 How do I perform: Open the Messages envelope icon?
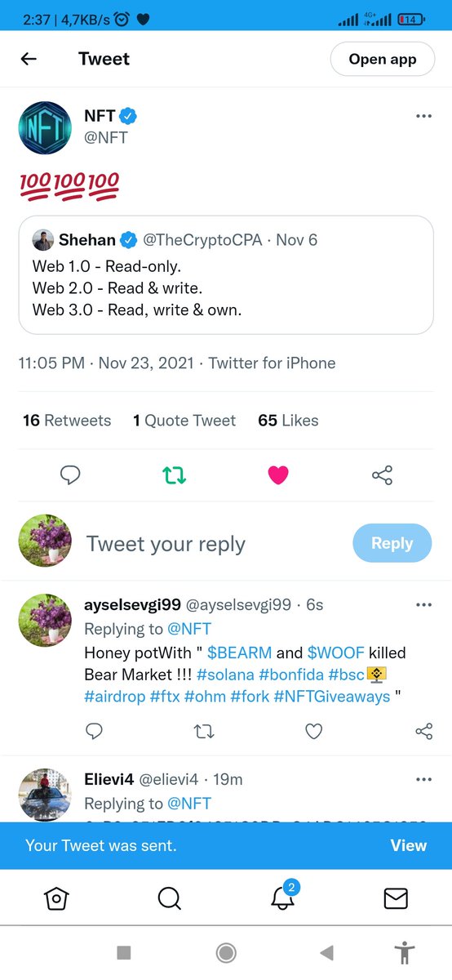[x=395, y=898]
